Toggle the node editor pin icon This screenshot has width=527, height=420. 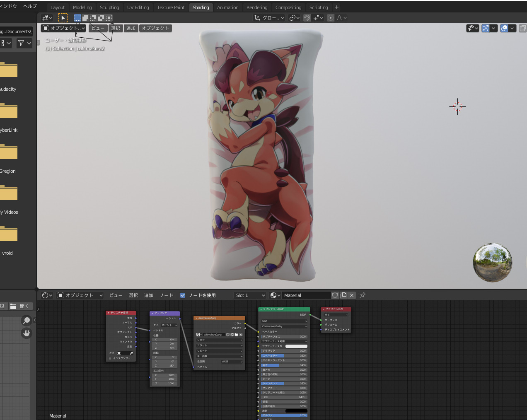tap(363, 295)
